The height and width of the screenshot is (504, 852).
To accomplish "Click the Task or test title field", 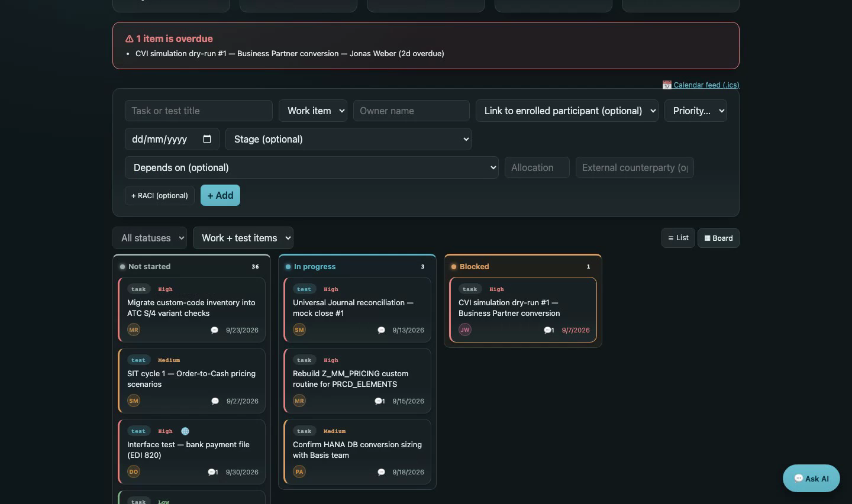I will pos(199,111).
